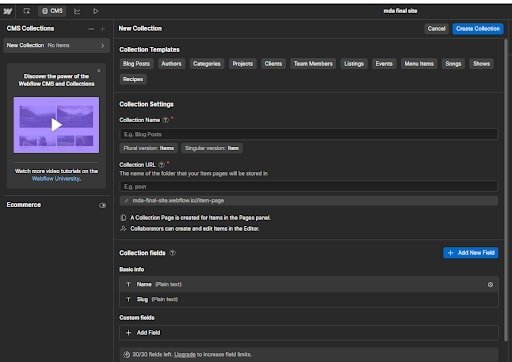Open the Name plain text field row
The width and height of the screenshot is (512, 362).
pyautogui.click(x=309, y=284)
